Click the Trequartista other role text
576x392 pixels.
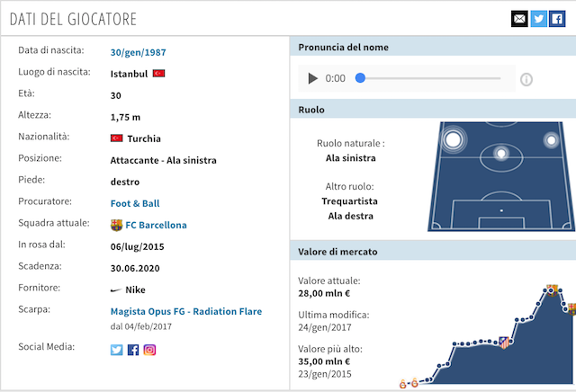(350, 201)
